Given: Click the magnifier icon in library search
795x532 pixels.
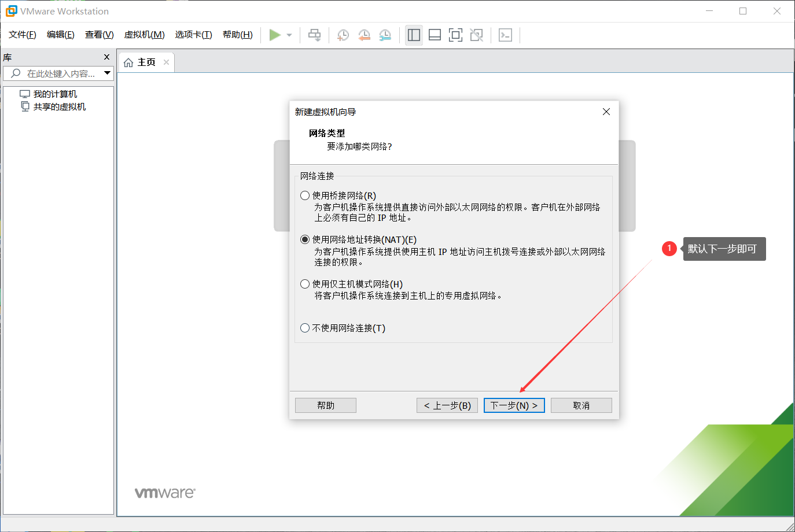Looking at the screenshot, I should click(x=16, y=73).
